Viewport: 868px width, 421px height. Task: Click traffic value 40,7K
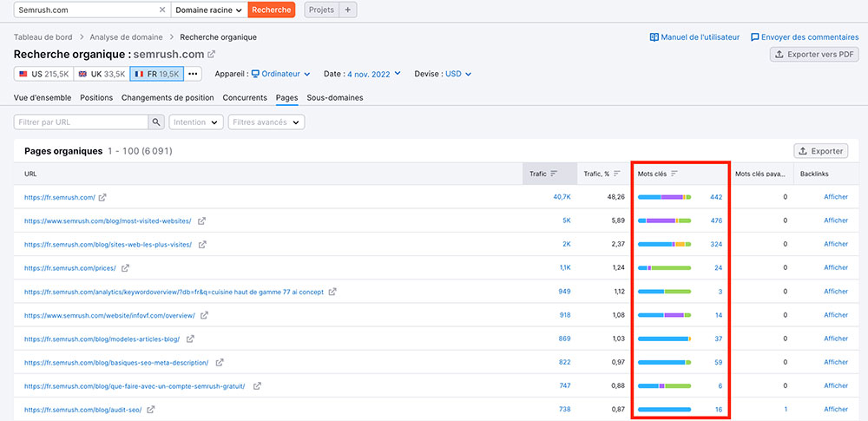tap(562, 197)
